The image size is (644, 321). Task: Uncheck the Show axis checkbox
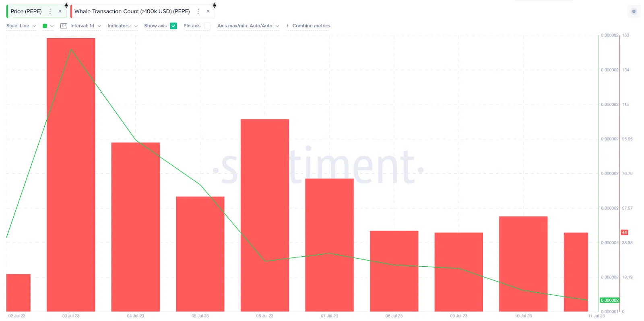coord(173,26)
